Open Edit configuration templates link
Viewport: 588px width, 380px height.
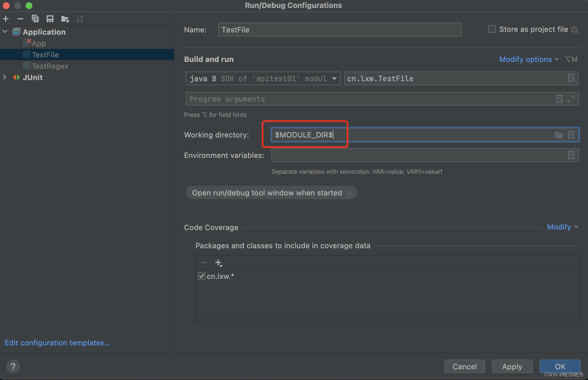[x=57, y=343]
